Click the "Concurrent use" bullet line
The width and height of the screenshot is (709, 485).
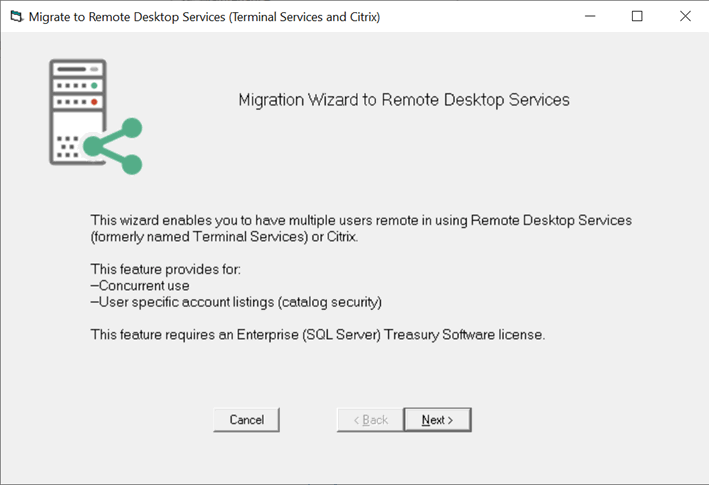pos(141,285)
